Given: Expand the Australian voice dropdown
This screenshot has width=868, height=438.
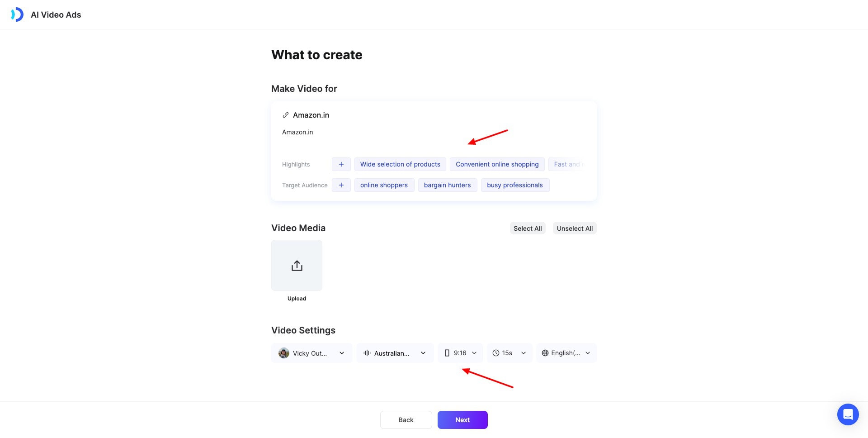Looking at the screenshot, I should (x=423, y=353).
